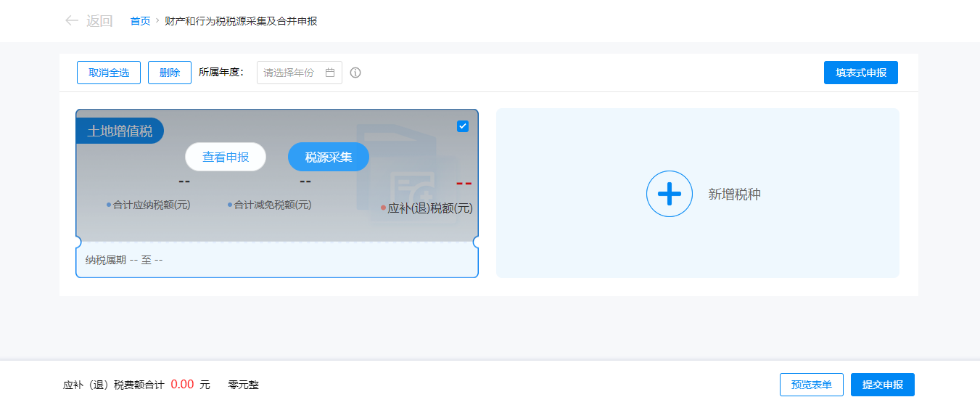
Task: Uncheck the 土地增值税 card checkbox
Action: click(x=463, y=126)
